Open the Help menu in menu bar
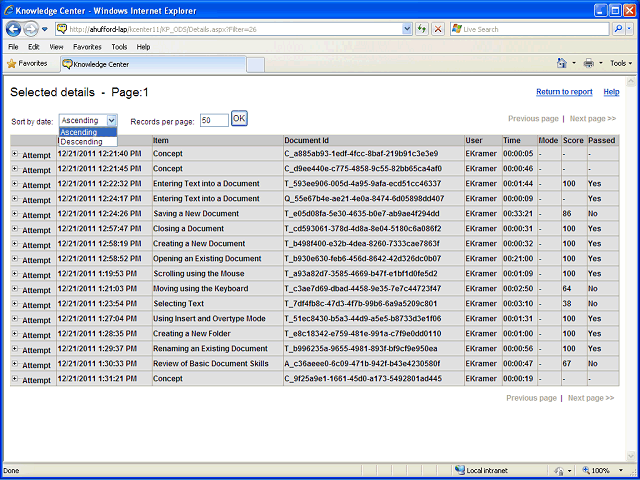The height and width of the screenshot is (480, 640). [x=143, y=47]
